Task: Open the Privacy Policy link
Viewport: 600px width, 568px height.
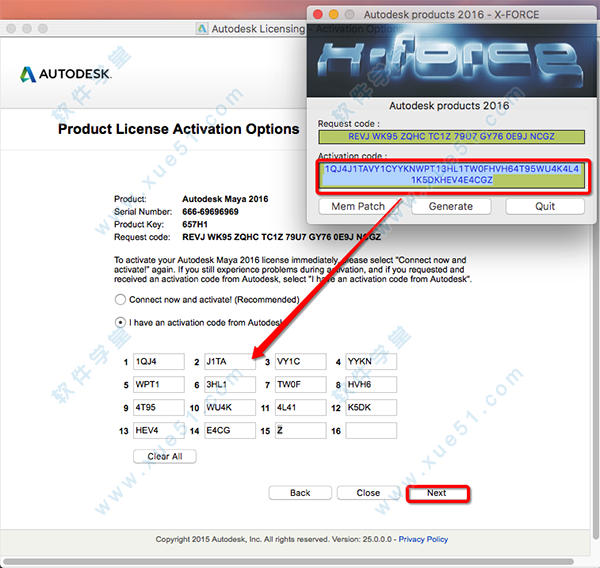Action: coord(423,539)
